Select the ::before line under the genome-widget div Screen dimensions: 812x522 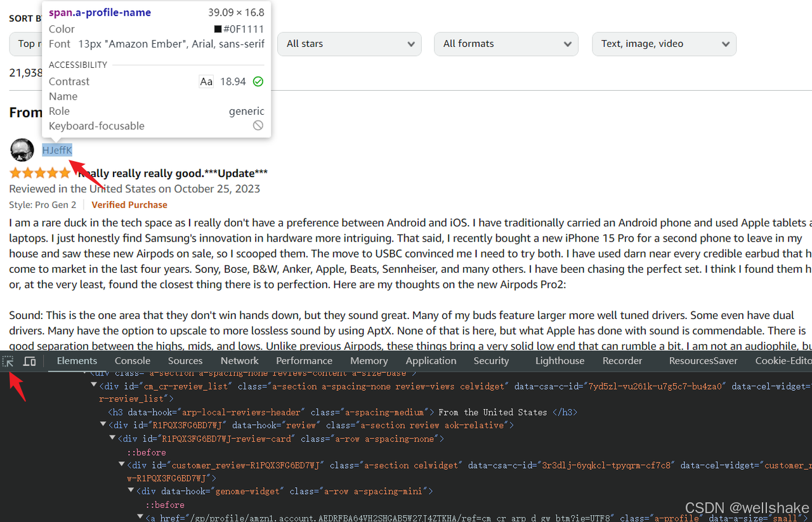click(x=165, y=505)
